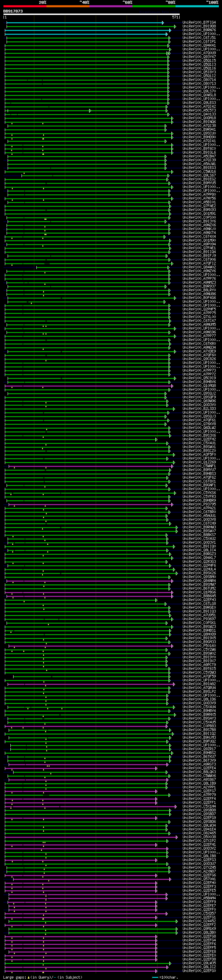Click the UniRef100_B9HD90 label
The width and height of the screenshot is (222, 980).
[x=199, y=137]
